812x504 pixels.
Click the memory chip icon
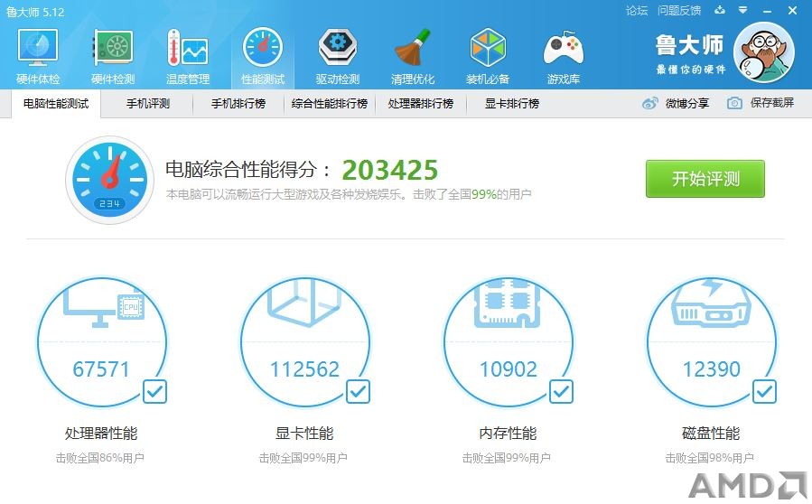tap(508, 303)
